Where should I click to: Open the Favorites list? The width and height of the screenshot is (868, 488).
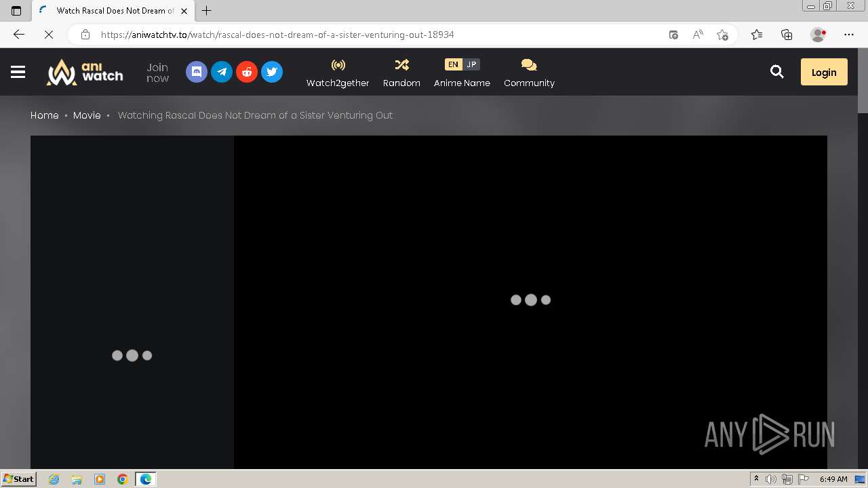[757, 35]
